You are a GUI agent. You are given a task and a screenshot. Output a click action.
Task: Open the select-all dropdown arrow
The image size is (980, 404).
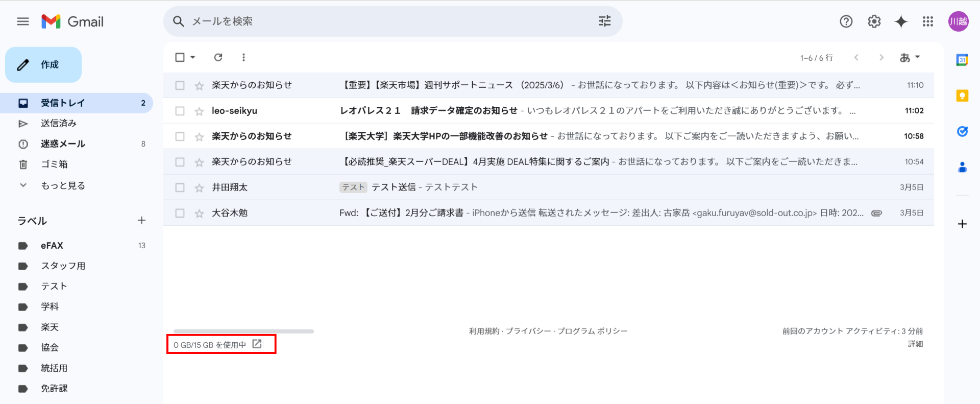coord(193,57)
